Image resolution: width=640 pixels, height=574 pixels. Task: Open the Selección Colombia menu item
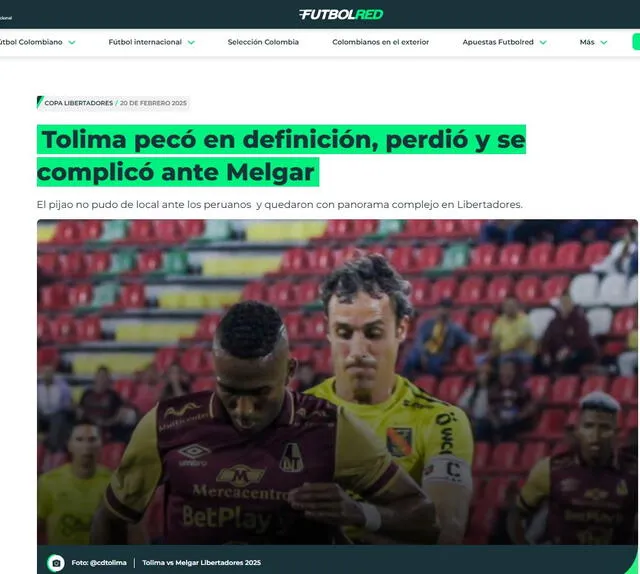tap(263, 42)
